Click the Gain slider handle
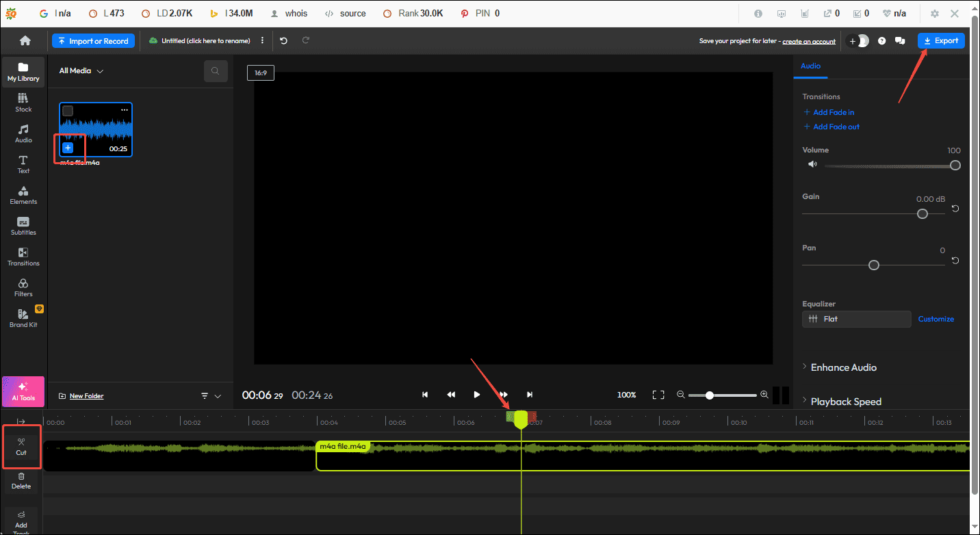This screenshot has height=535, width=980. [923, 213]
